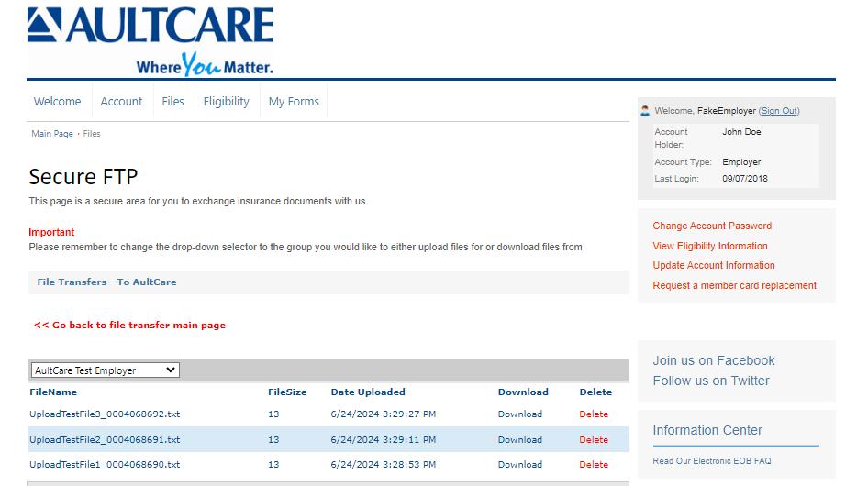Click the user avatar icon beside Welcome
The height and width of the screenshot is (486, 868).
(x=645, y=111)
